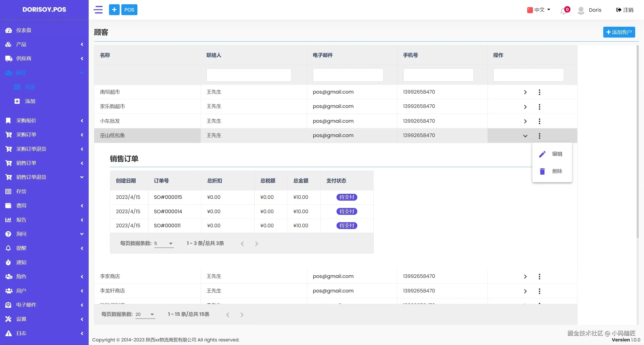Click the 仪表盘 dashboard sidebar icon
The height and width of the screenshot is (345, 644).
coord(9,30)
